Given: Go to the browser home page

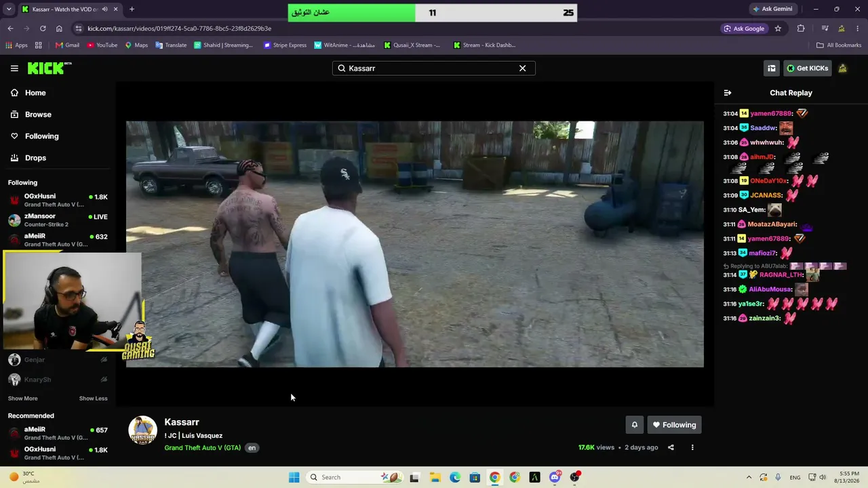Looking at the screenshot, I should tap(59, 28).
